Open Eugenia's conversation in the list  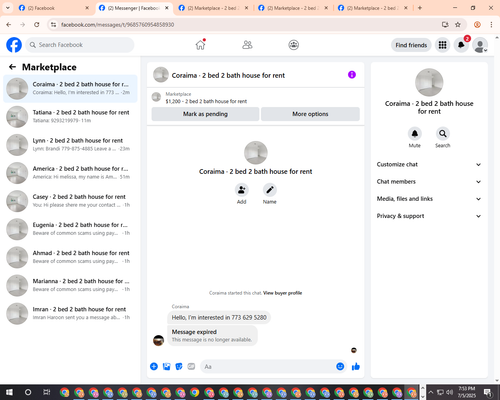(70, 229)
